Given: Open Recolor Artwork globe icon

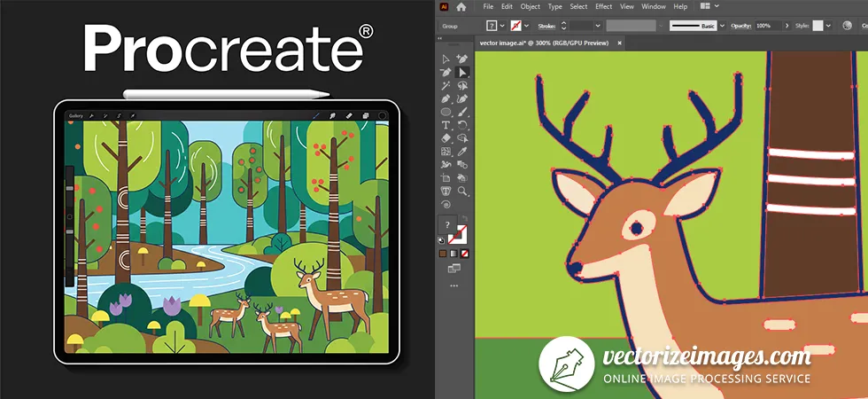Looking at the screenshot, I should [847, 26].
